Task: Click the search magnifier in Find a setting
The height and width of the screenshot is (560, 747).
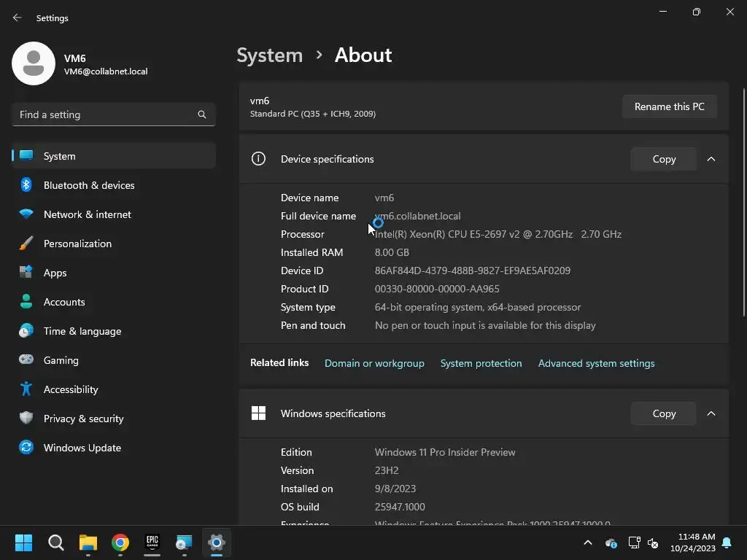Action: 202,114
